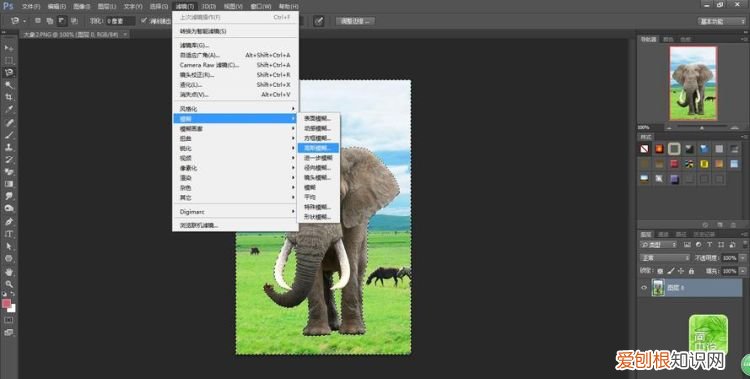Click delete style trash button in Styles panel
This screenshot has height=379, width=750.
(734, 224)
